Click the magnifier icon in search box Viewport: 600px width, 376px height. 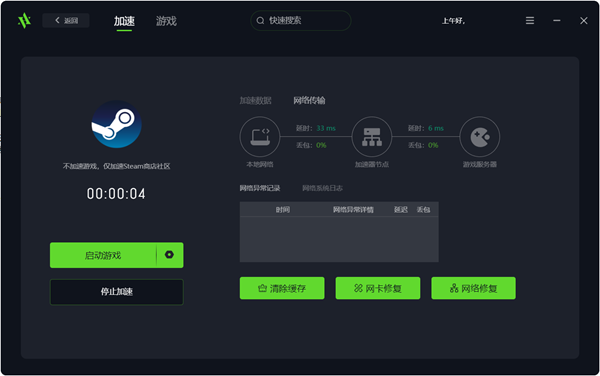click(260, 21)
